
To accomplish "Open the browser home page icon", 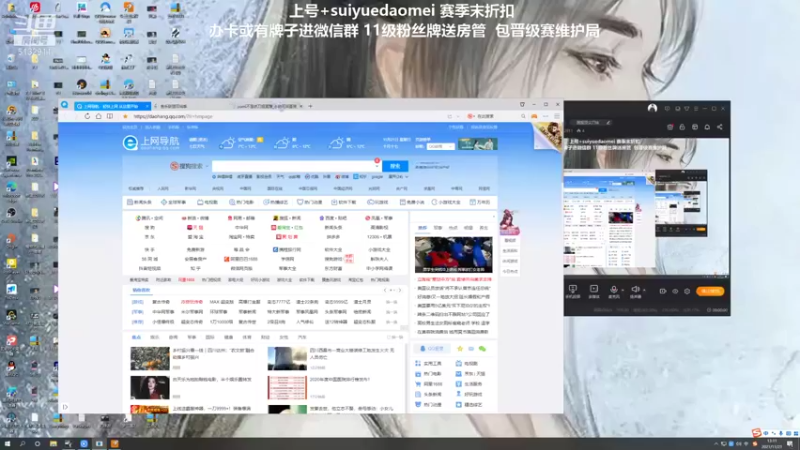I will (x=98, y=116).
